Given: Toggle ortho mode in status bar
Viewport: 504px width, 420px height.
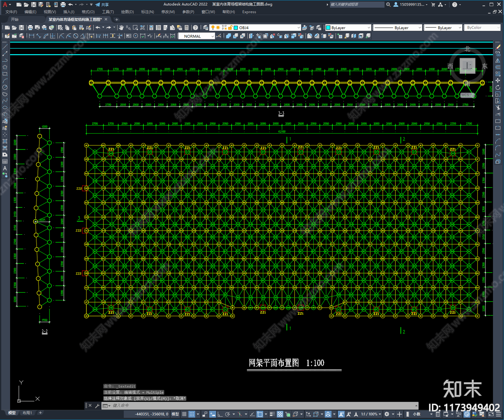Looking at the screenshot, I should tap(220, 414).
